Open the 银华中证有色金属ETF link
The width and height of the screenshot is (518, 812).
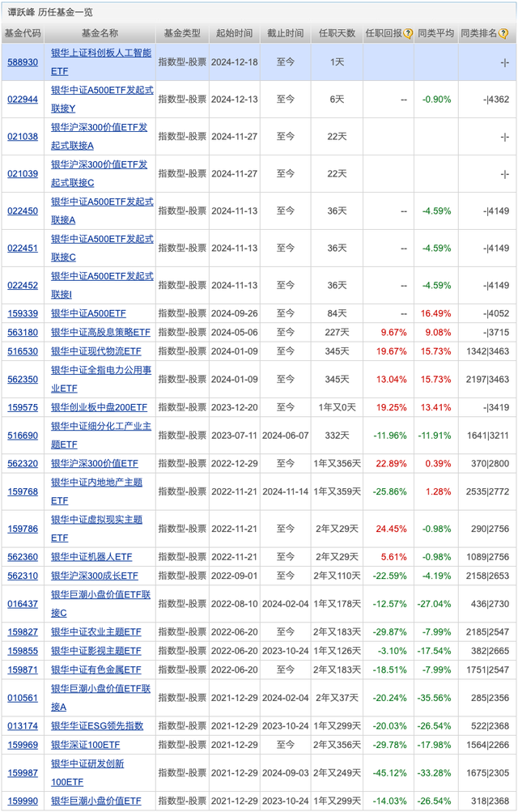96,670
